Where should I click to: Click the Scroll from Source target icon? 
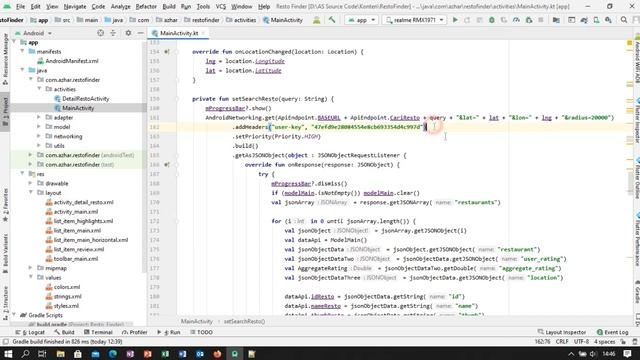(100, 33)
